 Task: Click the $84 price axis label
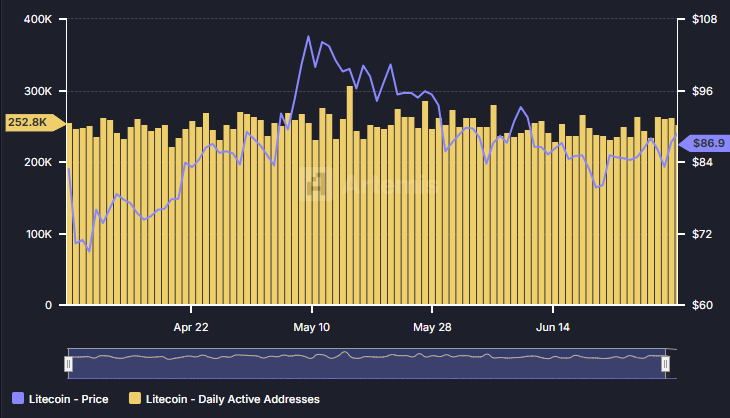click(703, 162)
